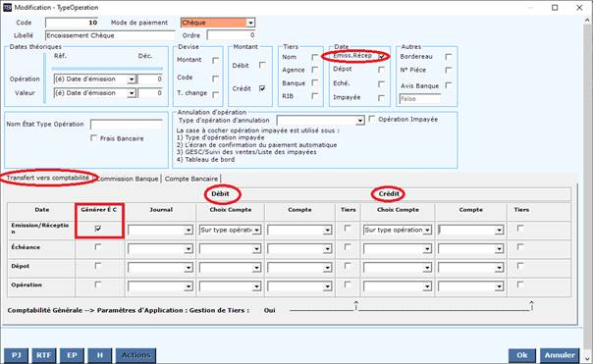Screen dimensions: 593x364
Task: Toggle Bordereau checkbox
Action: [x=448, y=57]
